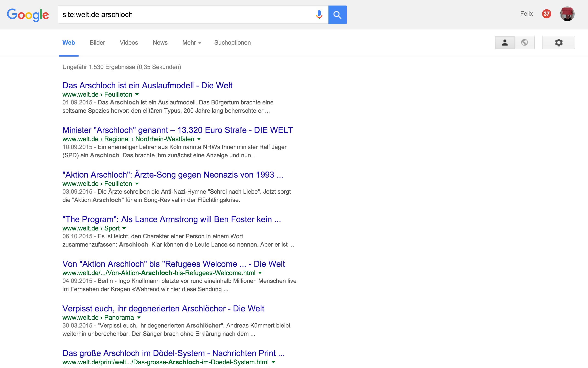Screen dimensions: 588x368
Task: Expand arrow beside Doedel-System.html URL
Action: pyautogui.click(x=273, y=362)
